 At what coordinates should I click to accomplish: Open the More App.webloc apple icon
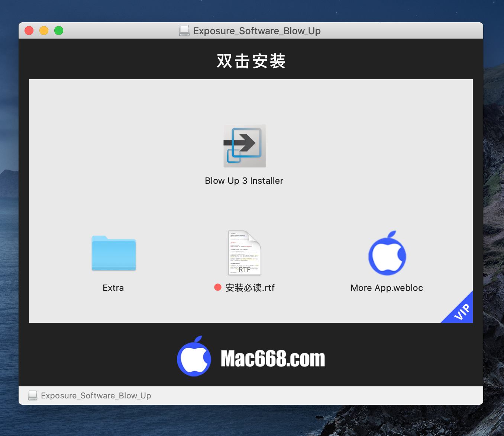387,253
